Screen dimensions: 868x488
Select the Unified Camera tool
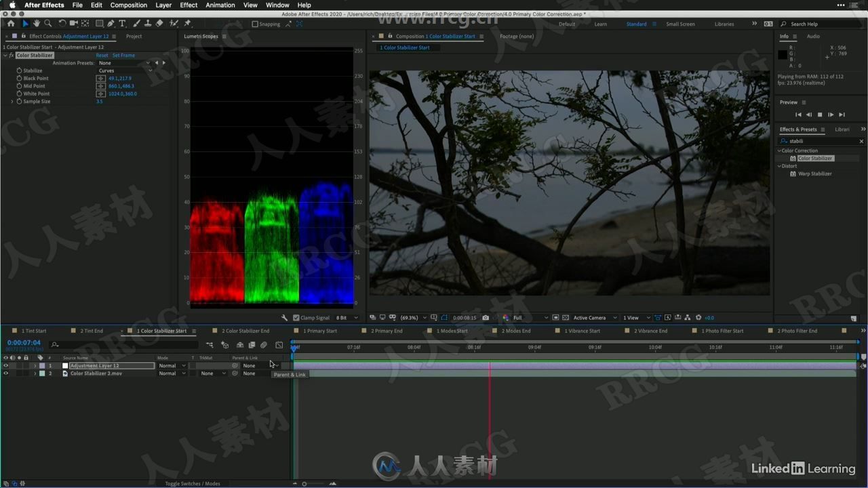coord(74,24)
